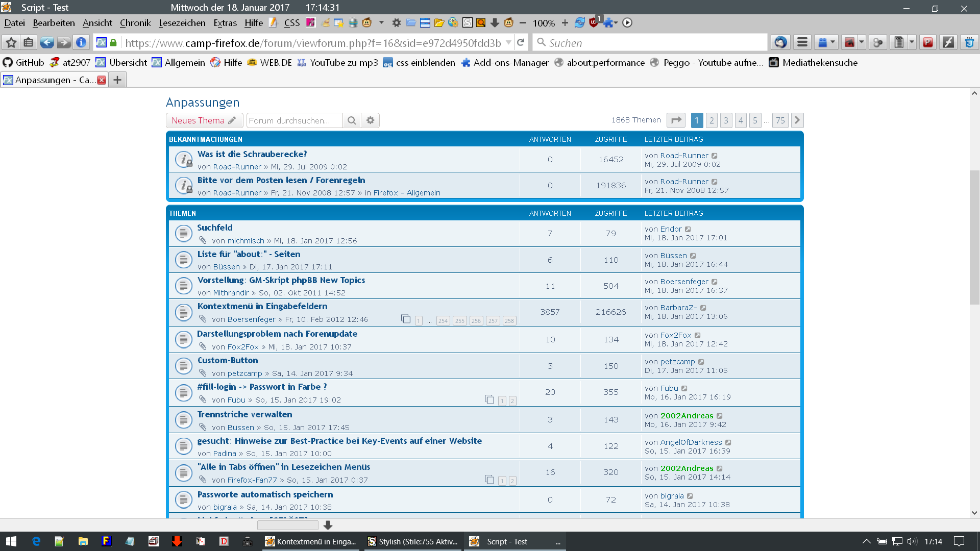
Task: Expand dropdown arrow next to monkey icon
Action: click(x=381, y=23)
